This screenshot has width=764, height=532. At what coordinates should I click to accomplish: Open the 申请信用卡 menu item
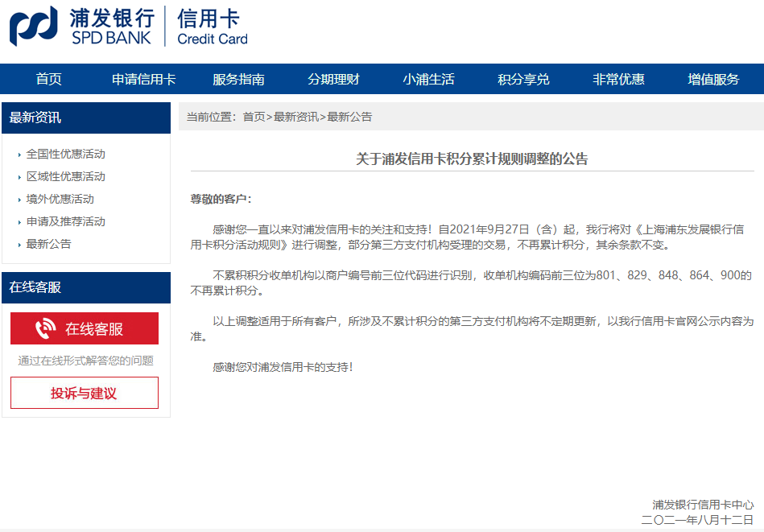coord(143,79)
